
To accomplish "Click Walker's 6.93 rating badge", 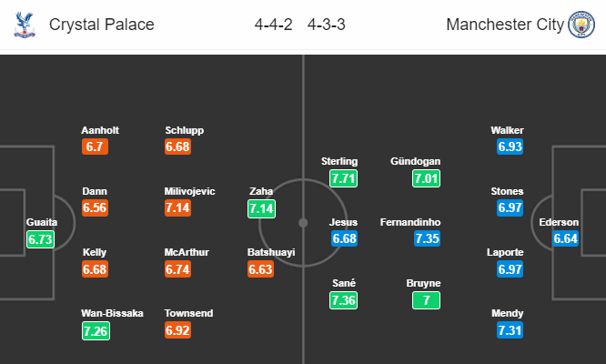I will point(510,147).
